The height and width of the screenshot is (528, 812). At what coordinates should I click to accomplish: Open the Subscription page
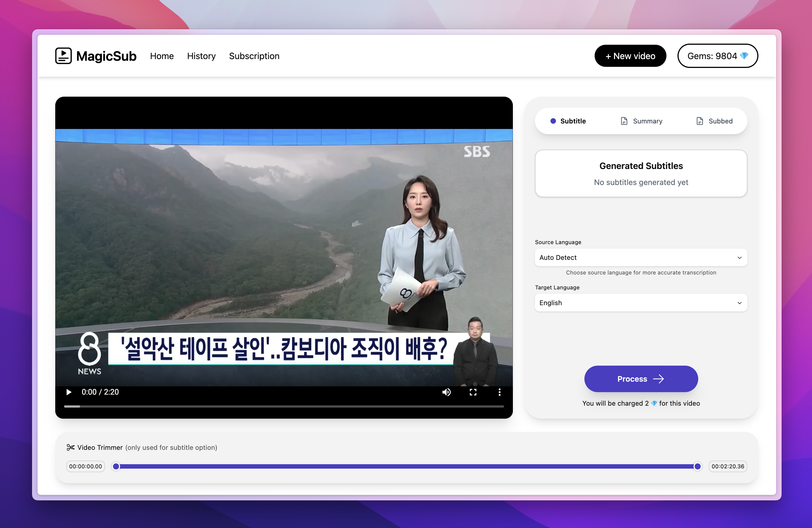point(254,56)
